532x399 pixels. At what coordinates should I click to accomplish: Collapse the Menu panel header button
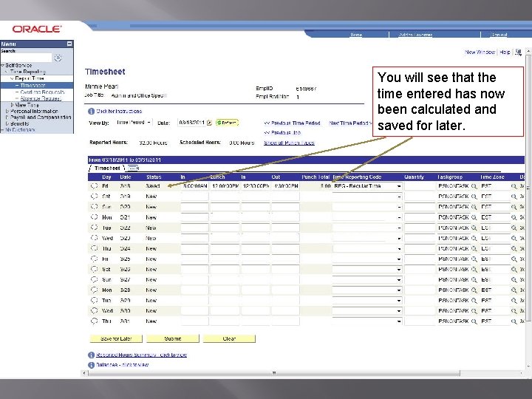tap(69, 44)
